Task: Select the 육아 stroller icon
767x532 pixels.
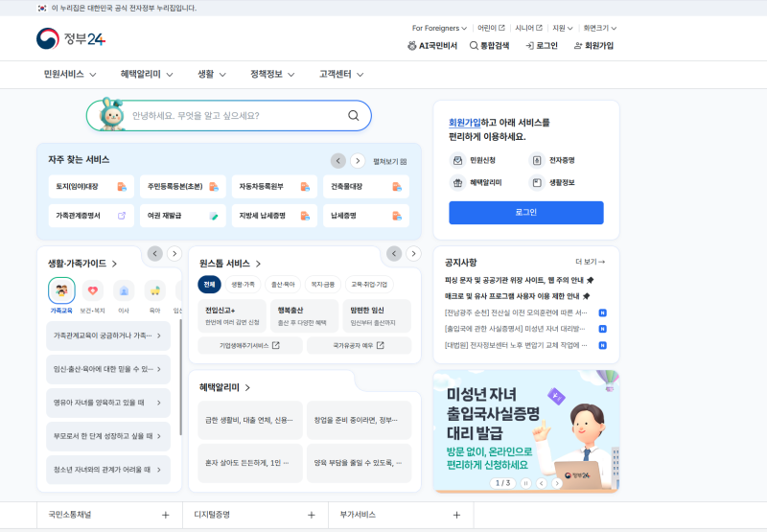Action: pyautogui.click(x=155, y=290)
